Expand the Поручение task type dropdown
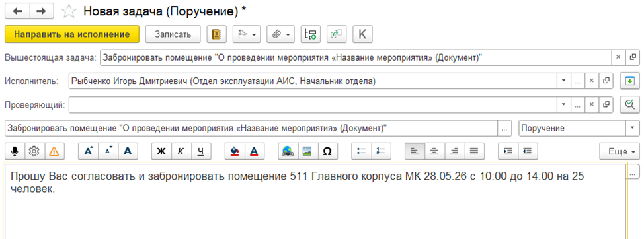Viewport: 644px width, 239px height. [x=632, y=128]
